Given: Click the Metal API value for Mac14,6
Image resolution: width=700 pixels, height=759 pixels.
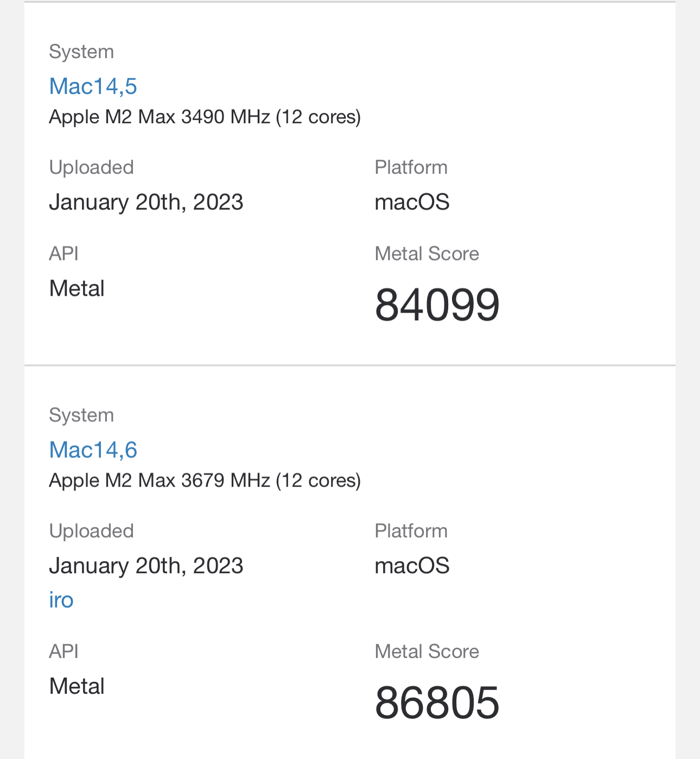Looking at the screenshot, I should tap(77, 686).
